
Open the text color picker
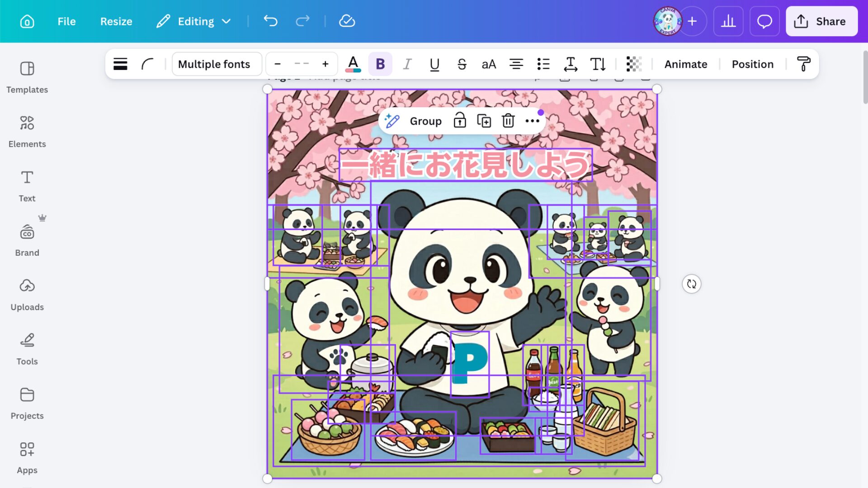point(353,64)
